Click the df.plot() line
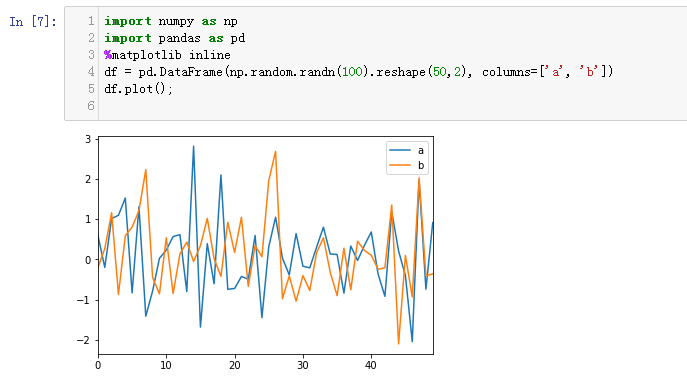Viewport: 687px width, 383px height. point(138,89)
